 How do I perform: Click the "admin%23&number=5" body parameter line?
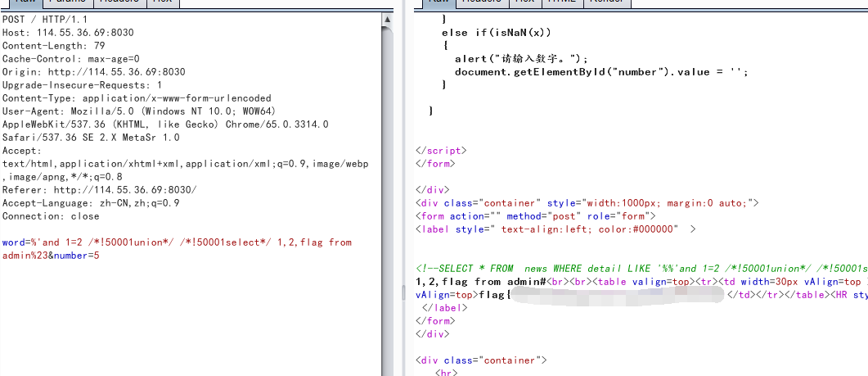tap(51, 256)
